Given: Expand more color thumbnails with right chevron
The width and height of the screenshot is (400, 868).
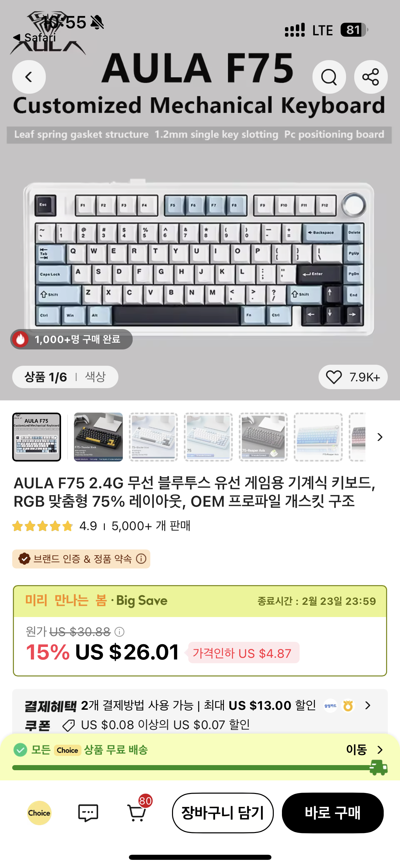Looking at the screenshot, I should tap(380, 437).
